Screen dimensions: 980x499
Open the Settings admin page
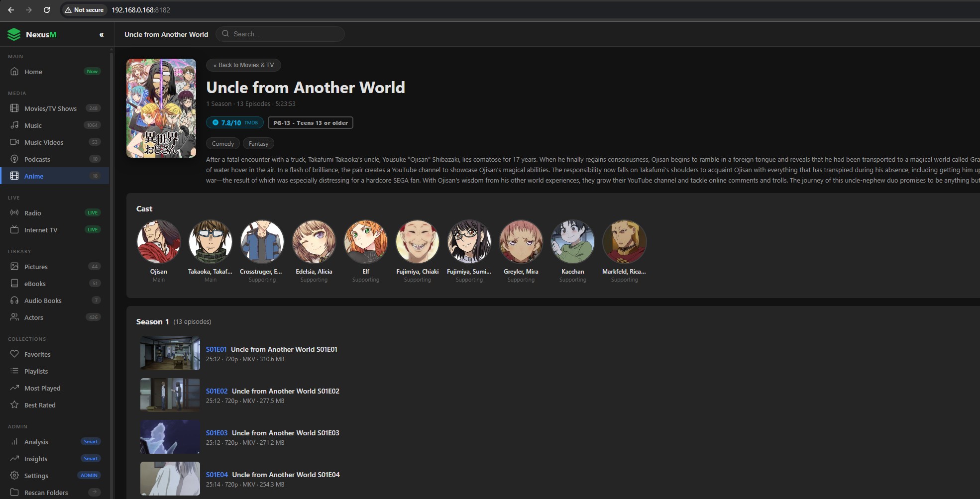pyautogui.click(x=36, y=476)
